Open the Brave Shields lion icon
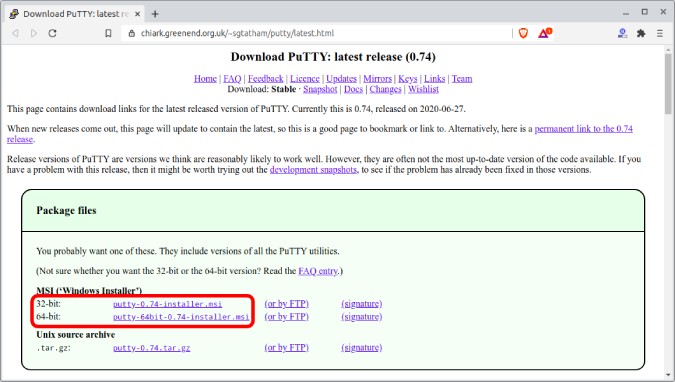This screenshot has width=675, height=382. click(523, 33)
